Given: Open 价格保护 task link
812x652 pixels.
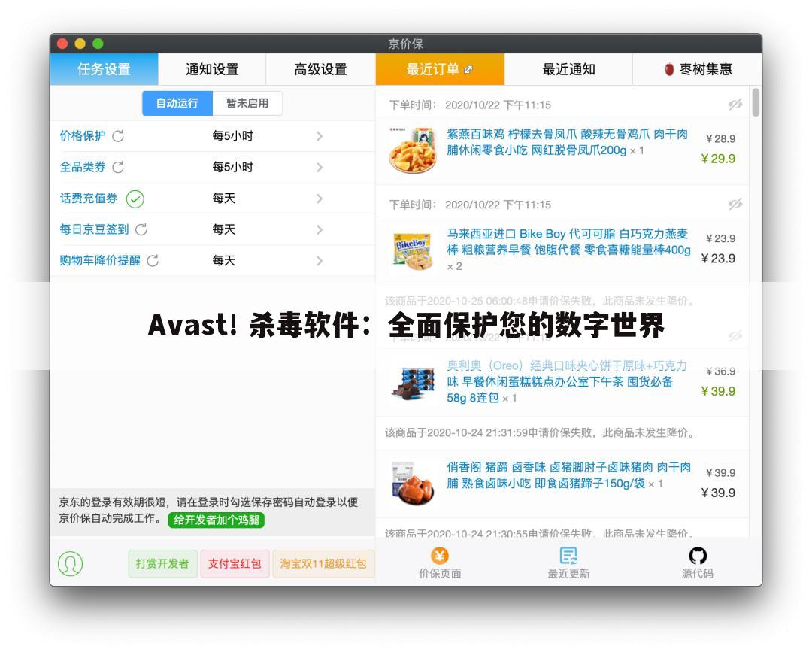Looking at the screenshot, I should pos(83,135).
